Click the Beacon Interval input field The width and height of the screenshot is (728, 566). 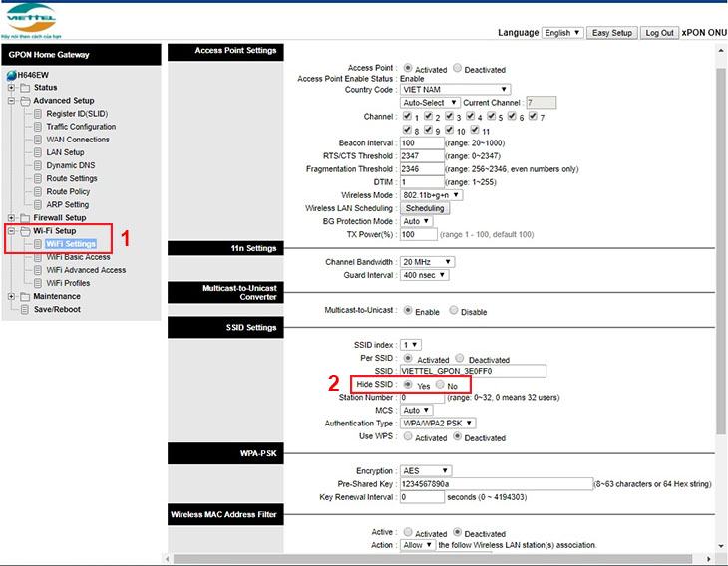tap(422, 142)
